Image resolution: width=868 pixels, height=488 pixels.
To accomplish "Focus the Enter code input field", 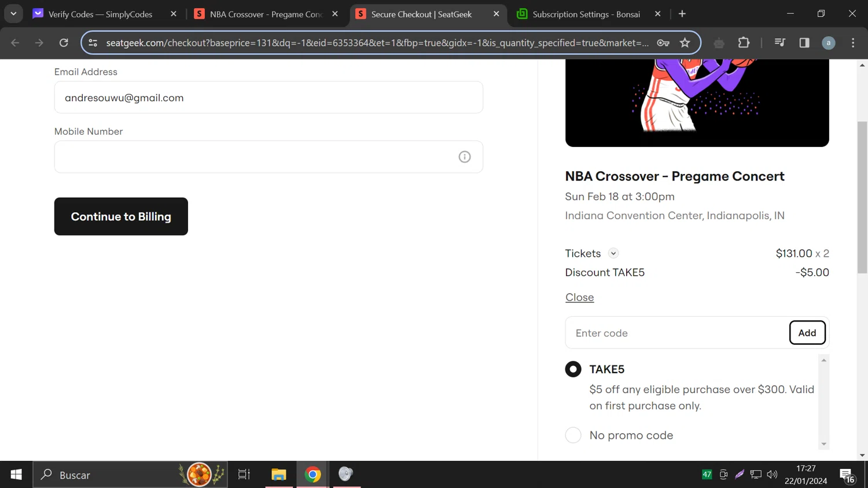I will 677,332.
